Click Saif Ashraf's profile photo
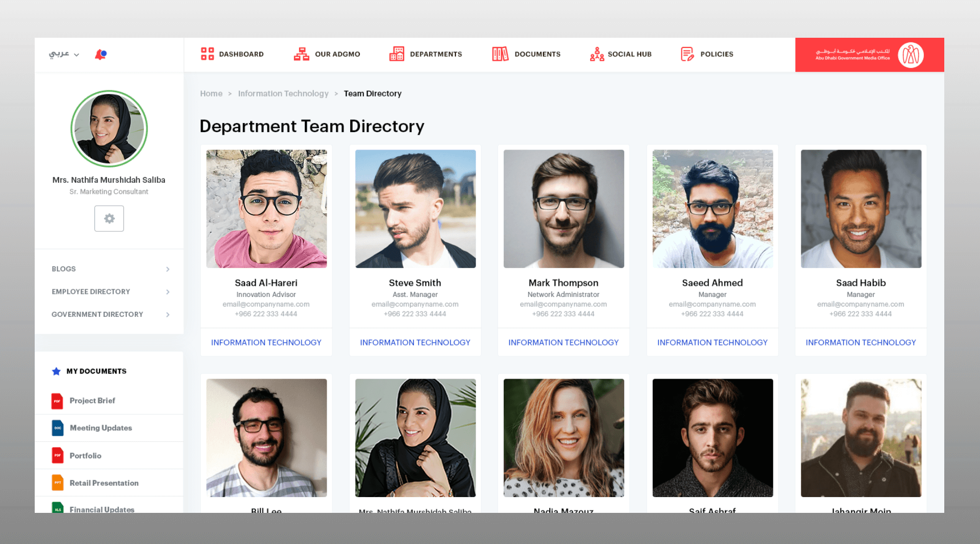This screenshot has width=980, height=544. (x=713, y=438)
